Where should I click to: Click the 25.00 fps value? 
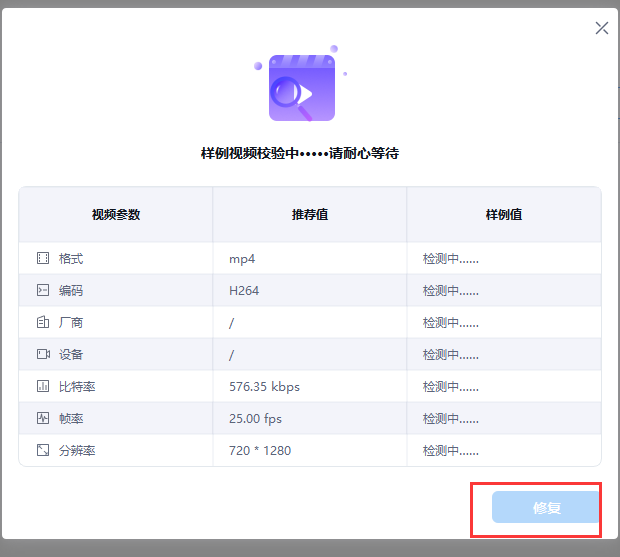(255, 419)
